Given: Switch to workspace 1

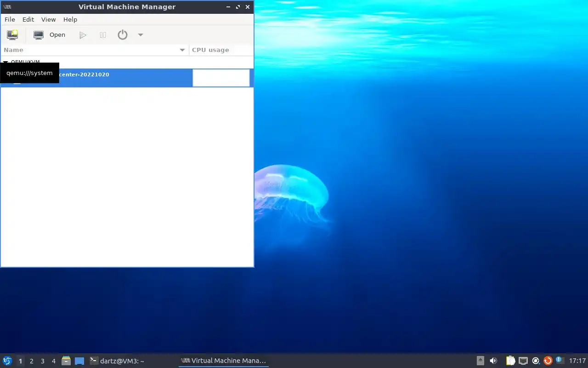Looking at the screenshot, I should point(20,361).
